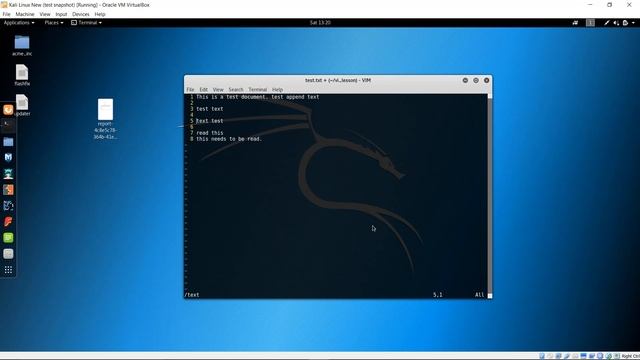
Task: Click the VIM window title bar text
Action: click(x=338, y=80)
